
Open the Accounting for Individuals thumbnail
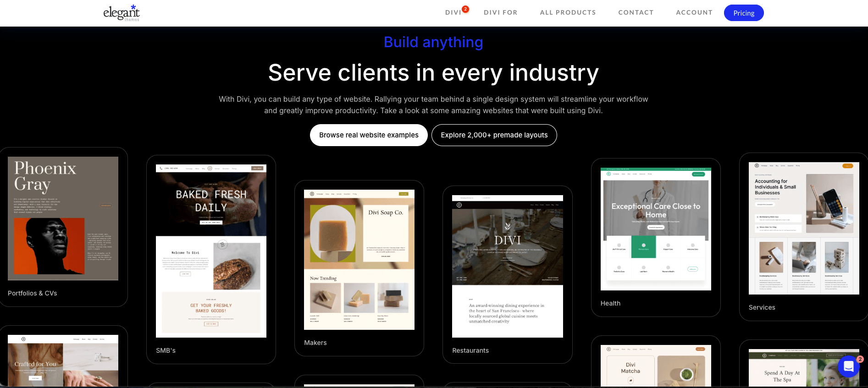[x=804, y=228]
